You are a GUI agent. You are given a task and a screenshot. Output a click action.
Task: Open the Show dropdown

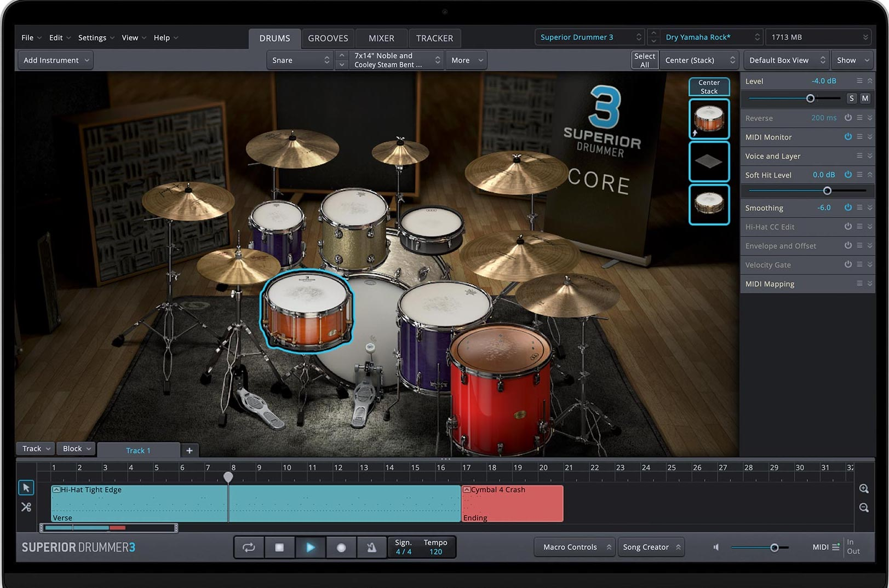tap(853, 60)
